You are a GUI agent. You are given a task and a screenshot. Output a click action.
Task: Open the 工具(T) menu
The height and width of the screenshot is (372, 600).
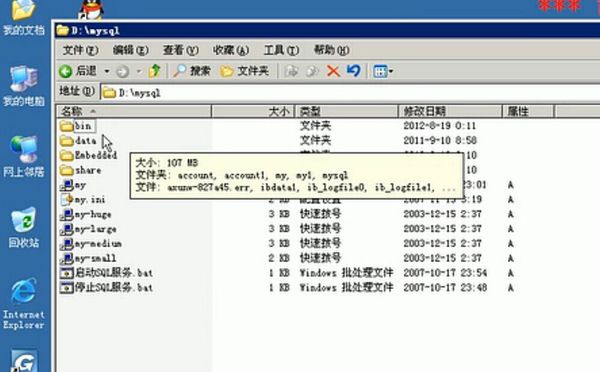coord(281,50)
